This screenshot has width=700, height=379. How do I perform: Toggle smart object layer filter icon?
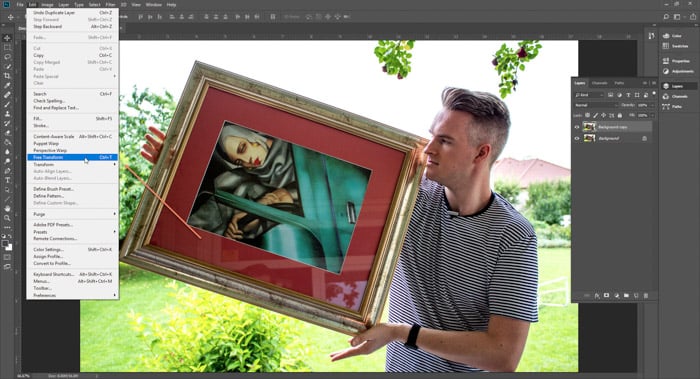[x=646, y=95]
